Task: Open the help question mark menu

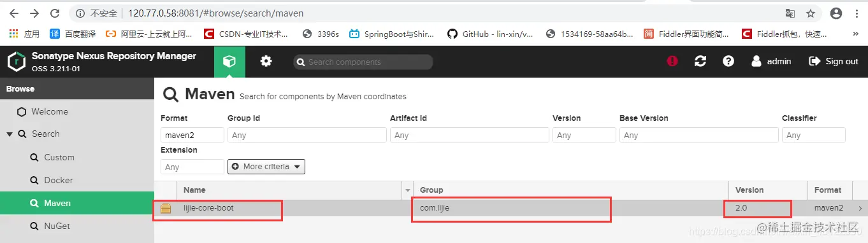Action: tap(728, 62)
